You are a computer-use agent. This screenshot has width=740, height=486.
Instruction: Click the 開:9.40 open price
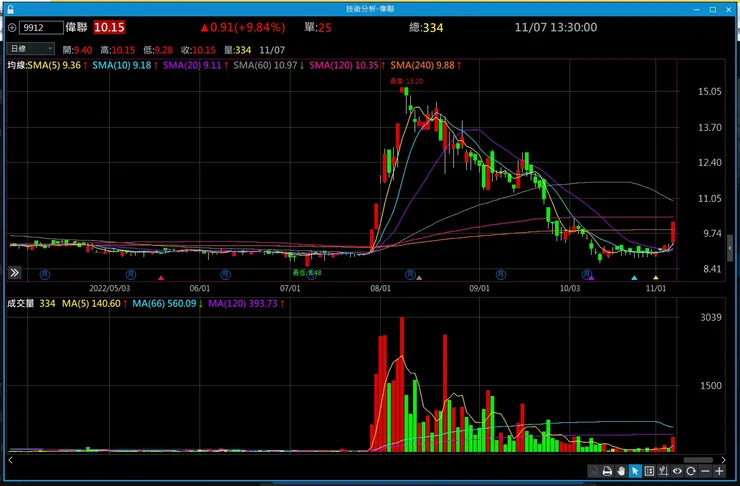77,50
